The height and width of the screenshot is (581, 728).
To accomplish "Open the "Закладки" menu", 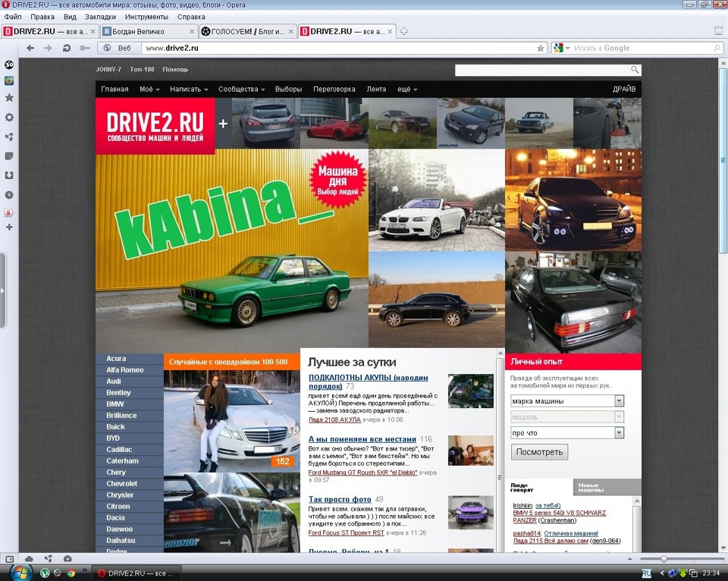I will tap(100, 17).
